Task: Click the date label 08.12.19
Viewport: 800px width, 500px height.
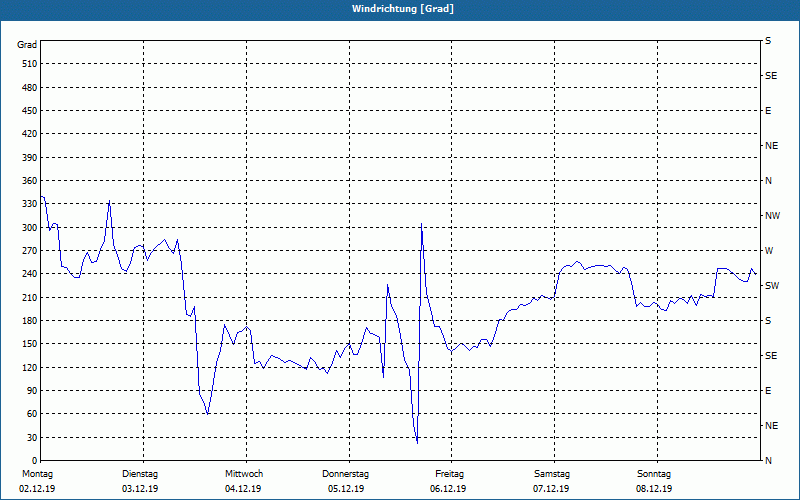Action: click(x=654, y=489)
